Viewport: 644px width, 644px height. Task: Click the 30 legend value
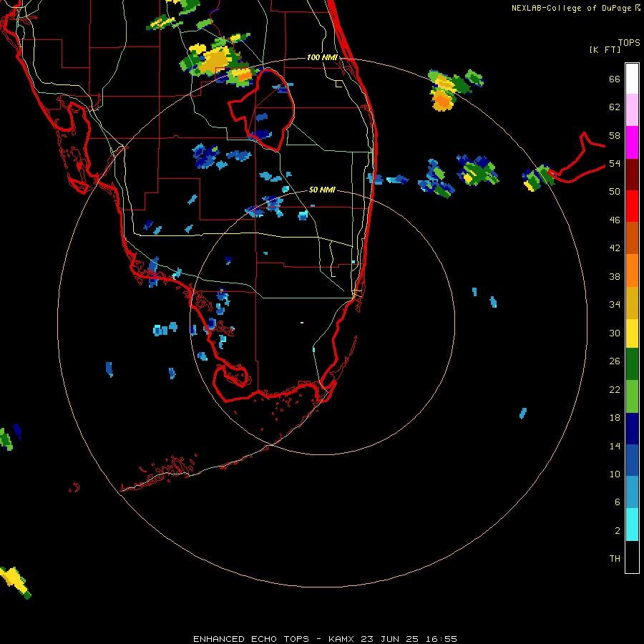[615, 333]
